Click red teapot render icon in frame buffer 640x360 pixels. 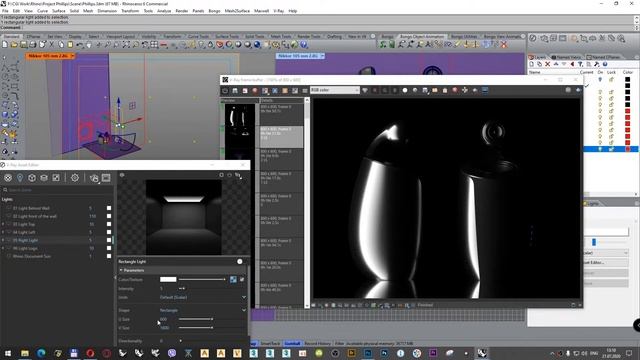tap(455, 90)
